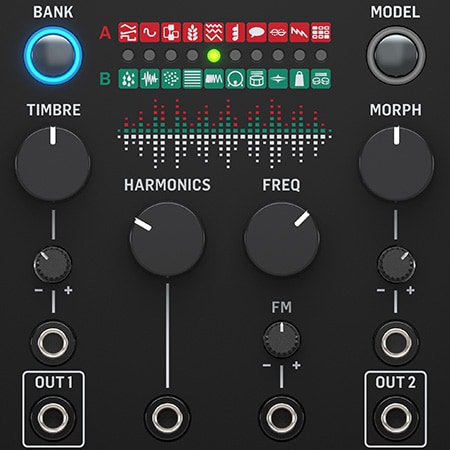Push the MODEL select button
450x450 pixels.
(x=396, y=55)
